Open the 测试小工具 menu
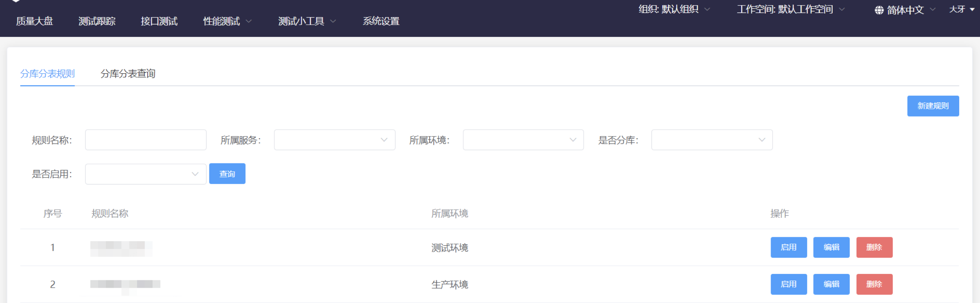980x303 pixels. [x=306, y=21]
